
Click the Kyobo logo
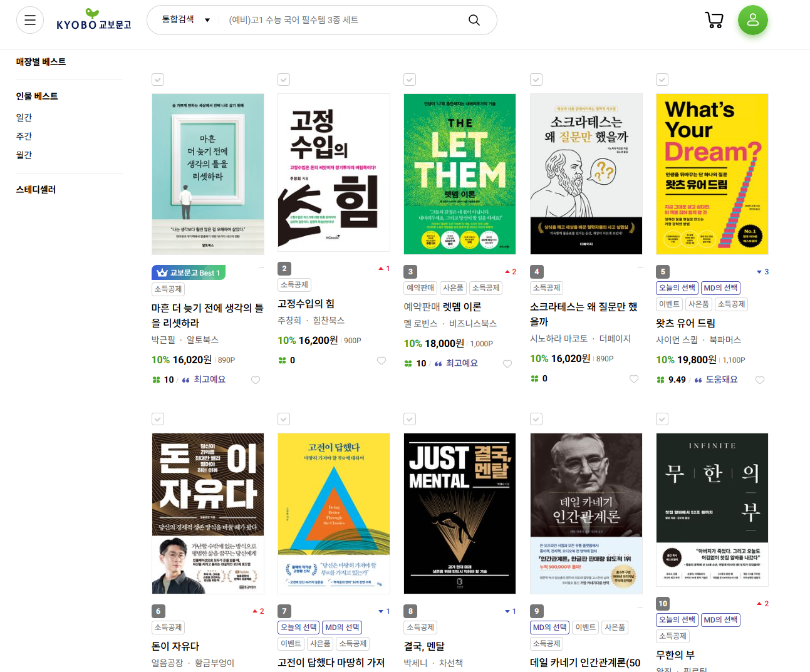tap(94, 20)
